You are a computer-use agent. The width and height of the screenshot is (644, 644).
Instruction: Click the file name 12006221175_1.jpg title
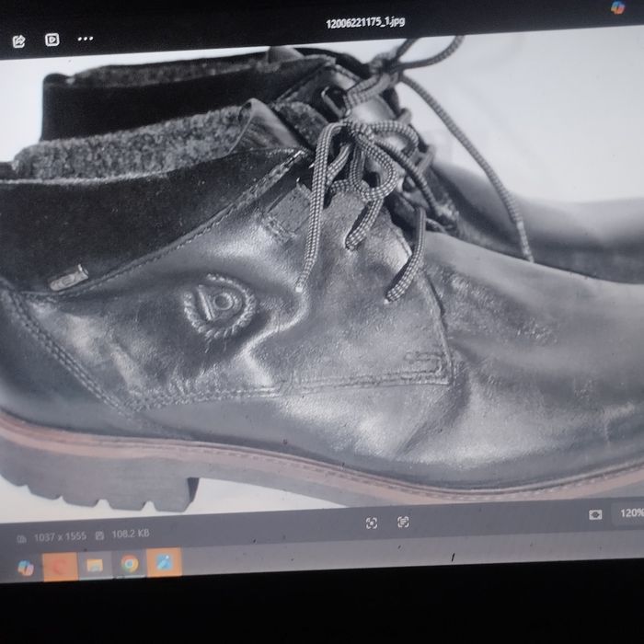click(365, 22)
